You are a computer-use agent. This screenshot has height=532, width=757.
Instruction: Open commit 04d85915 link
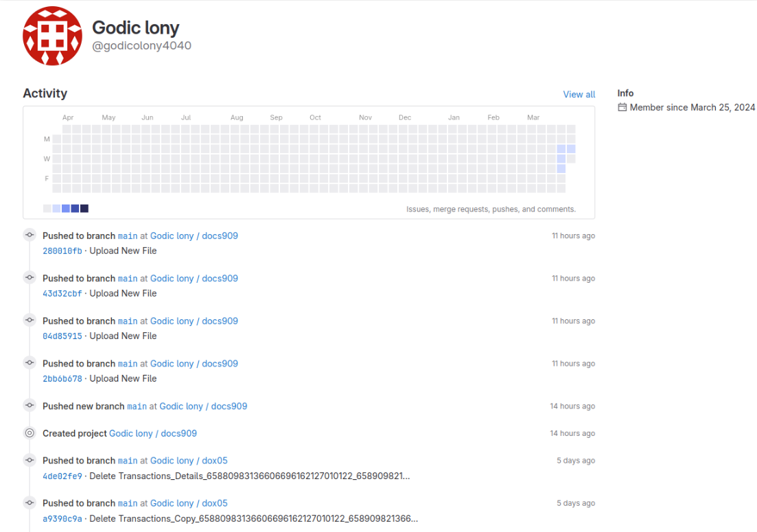(x=62, y=336)
